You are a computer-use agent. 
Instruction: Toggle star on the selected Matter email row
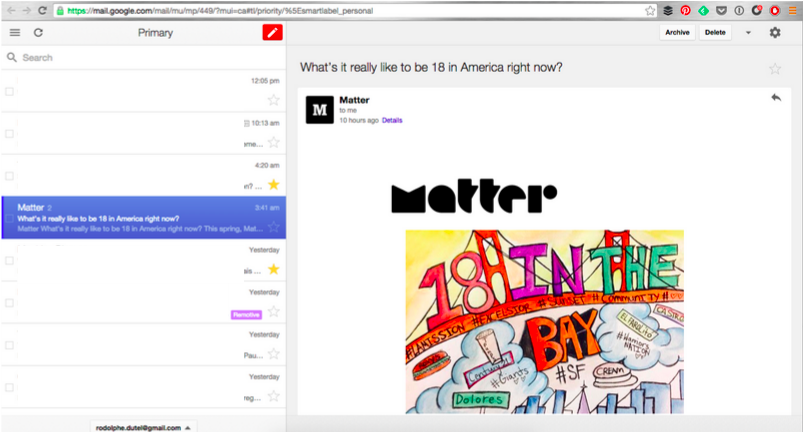[x=274, y=227]
